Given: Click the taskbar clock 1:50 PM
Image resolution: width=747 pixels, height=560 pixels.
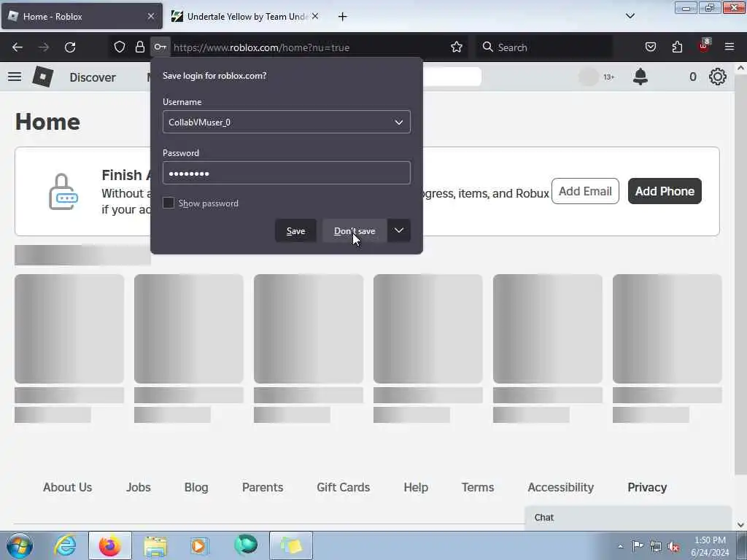Looking at the screenshot, I should pyautogui.click(x=710, y=546).
